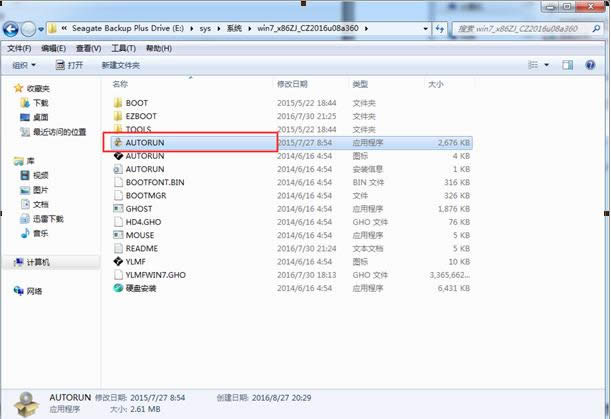Sort by the 大小 column header

coord(436,84)
